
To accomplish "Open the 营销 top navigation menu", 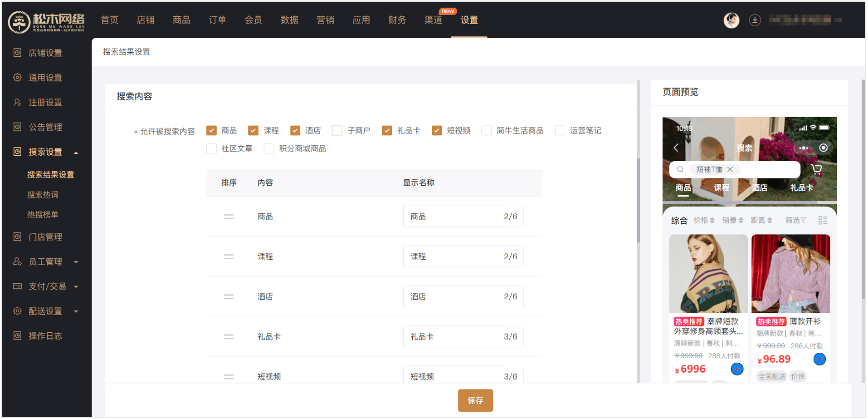I will [325, 20].
